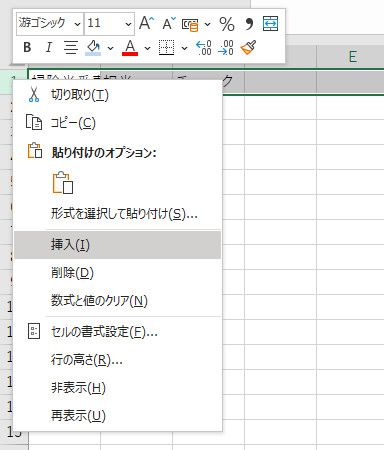Click Increase Font Size icon
The width and height of the screenshot is (384, 450).
(146, 23)
